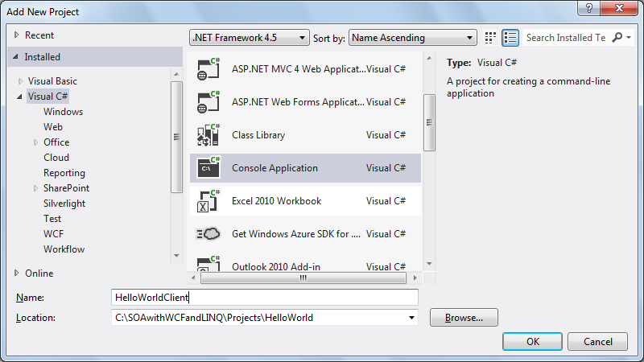Viewport: 644px width, 362px height.
Task: Click the search magnifier icon
Action: point(617,37)
